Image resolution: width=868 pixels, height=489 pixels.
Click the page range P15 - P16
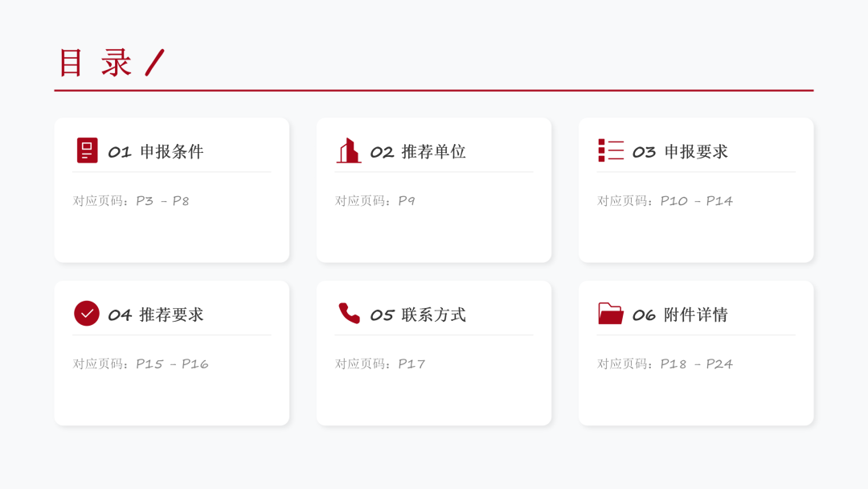point(172,364)
